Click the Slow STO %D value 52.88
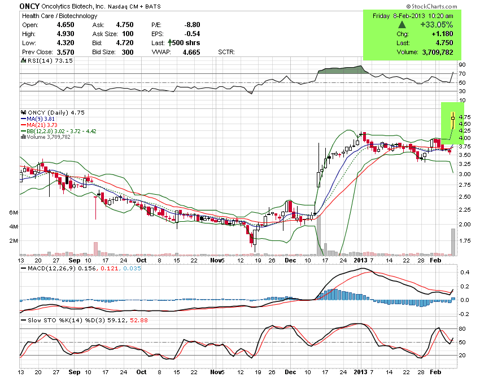This screenshot has height=377, width=480. (139, 320)
